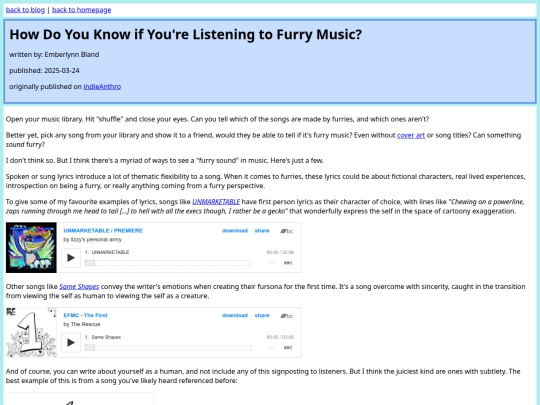
Task: Click the 00:00 / 03:06 time display
Action: pyautogui.click(x=280, y=337)
